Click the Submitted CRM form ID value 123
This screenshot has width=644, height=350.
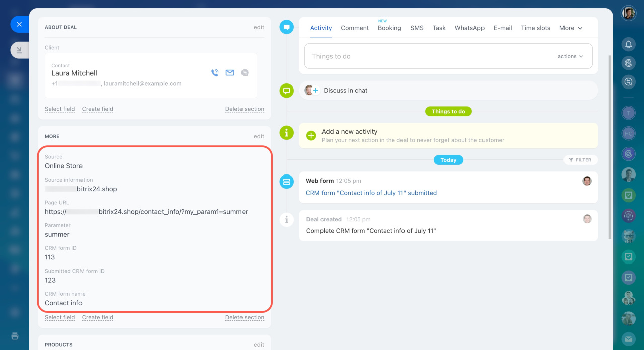tap(50, 280)
